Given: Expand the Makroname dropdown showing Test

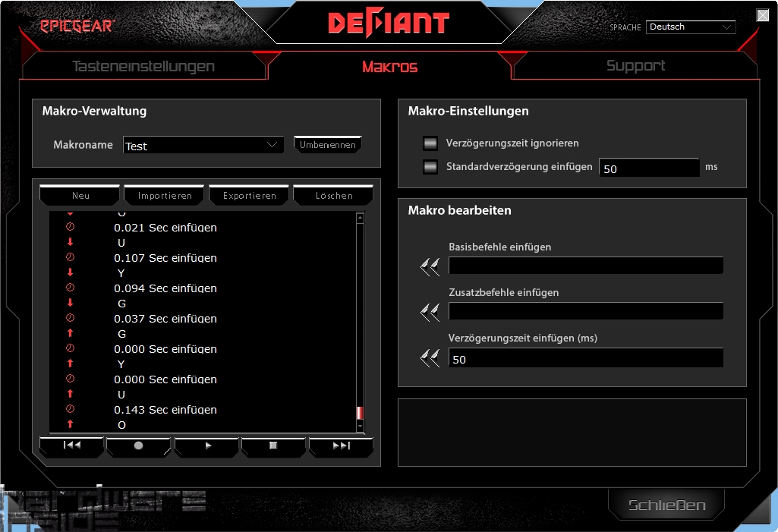Looking at the screenshot, I should tap(203, 145).
